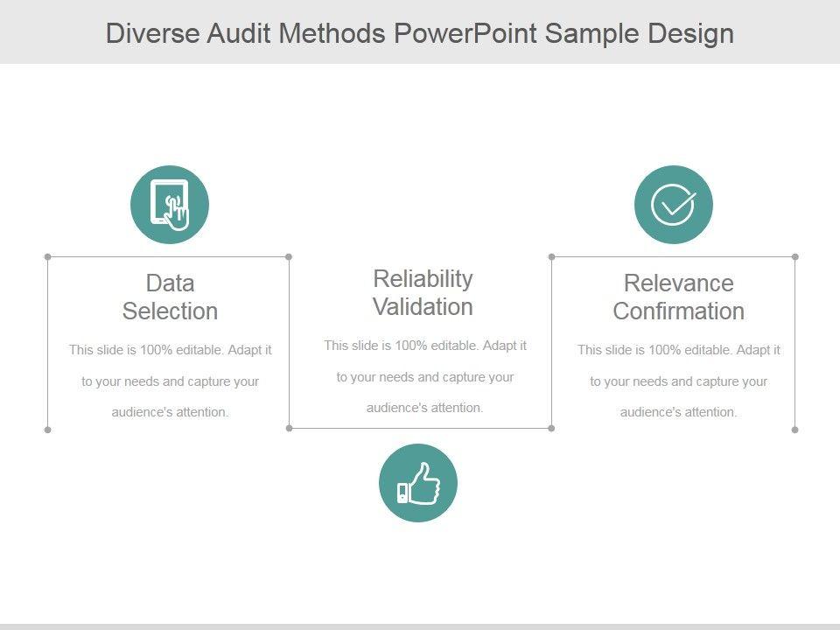Viewport: 840px width, 630px height.
Task: Select the 'Reliability Validation' heading
Action: tap(423, 292)
